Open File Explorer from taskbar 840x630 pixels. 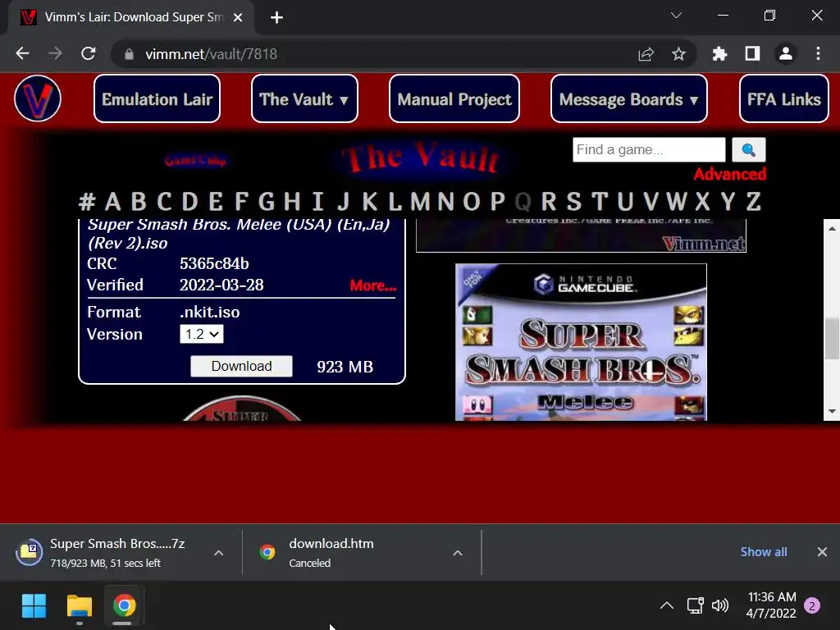[x=80, y=606]
